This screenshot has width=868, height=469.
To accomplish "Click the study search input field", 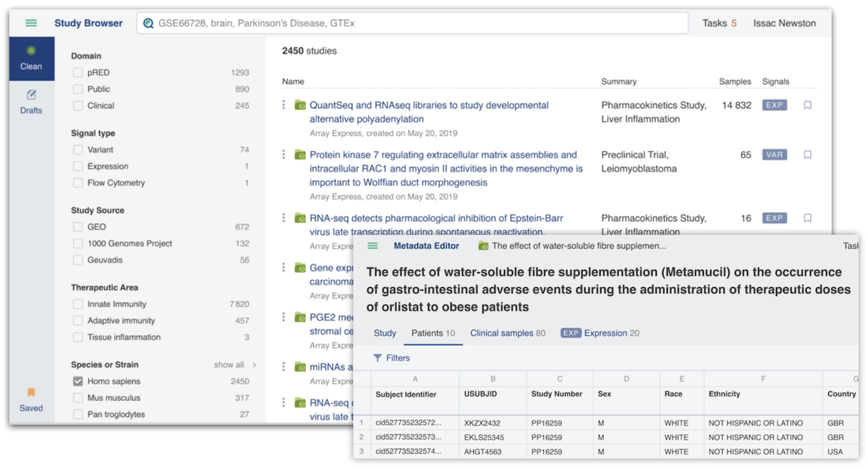I will 412,23.
